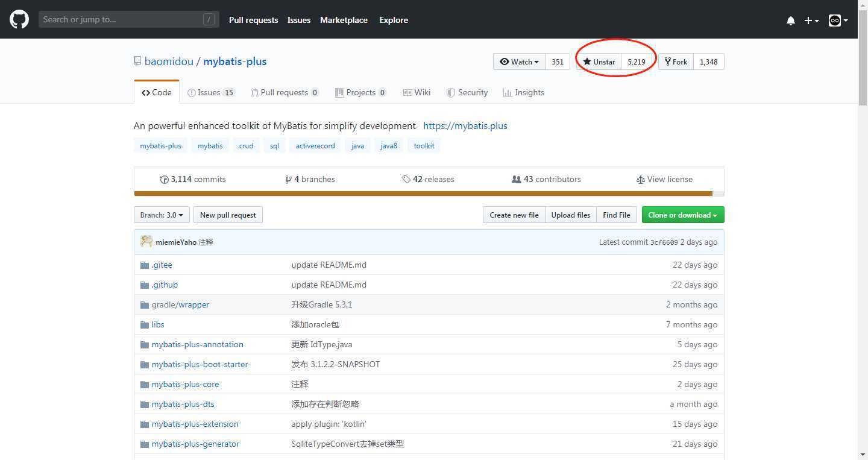Open the mybatis-plus repository name link

pos(234,61)
